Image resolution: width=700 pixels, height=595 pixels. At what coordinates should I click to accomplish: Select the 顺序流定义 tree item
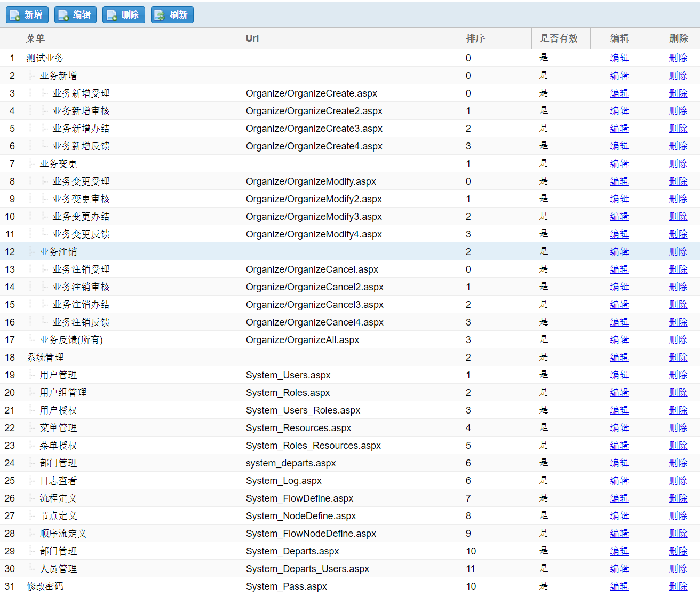[63, 534]
